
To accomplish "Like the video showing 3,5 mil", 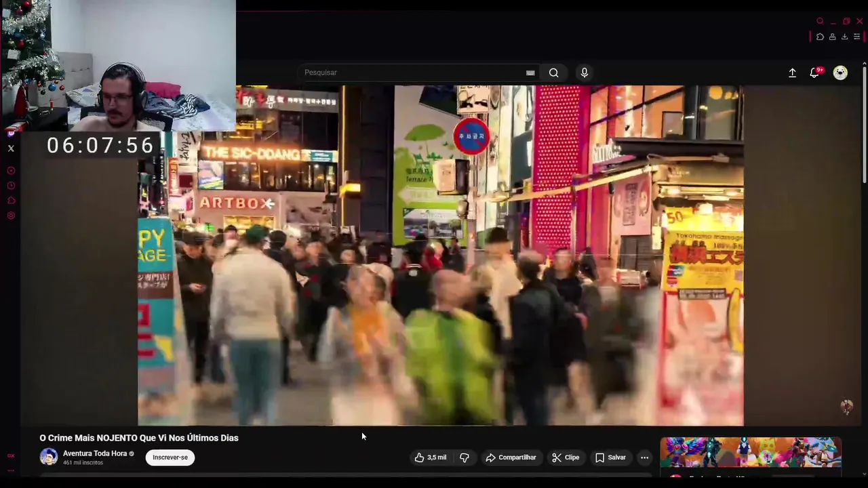I will 430,457.
